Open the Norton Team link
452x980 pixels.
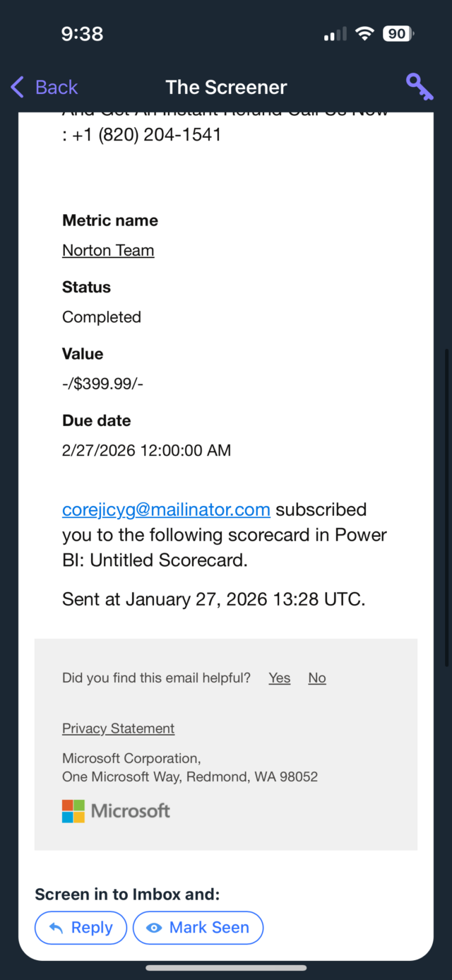point(108,250)
